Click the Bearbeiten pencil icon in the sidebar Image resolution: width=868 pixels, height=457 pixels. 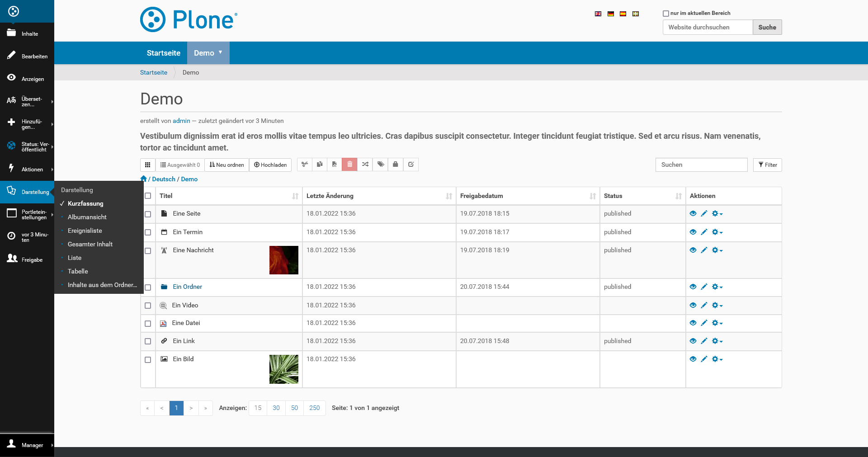click(x=12, y=55)
